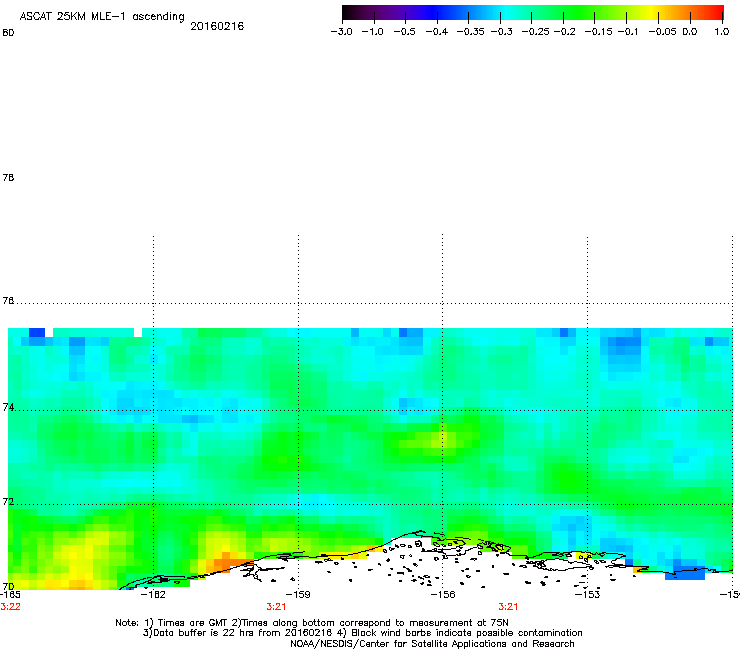Click the '74' latitude axis label
Viewport: 740px width, 650px height.
pyautogui.click(x=8, y=407)
